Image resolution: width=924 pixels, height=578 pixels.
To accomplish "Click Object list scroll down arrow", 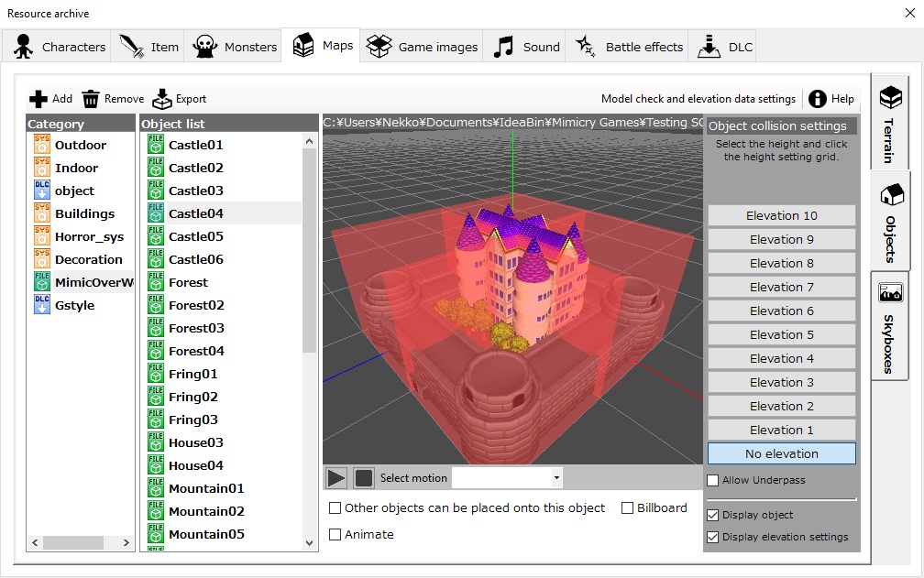I will click(x=310, y=543).
